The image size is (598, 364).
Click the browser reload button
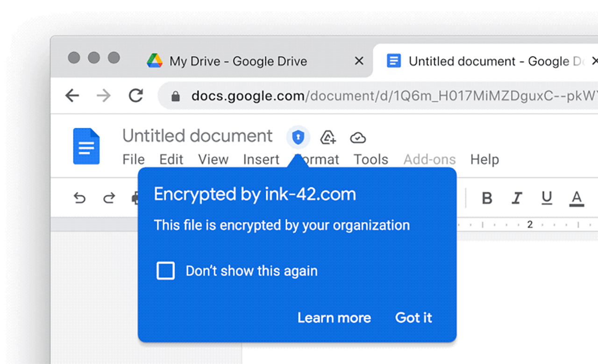pos(136,96)
